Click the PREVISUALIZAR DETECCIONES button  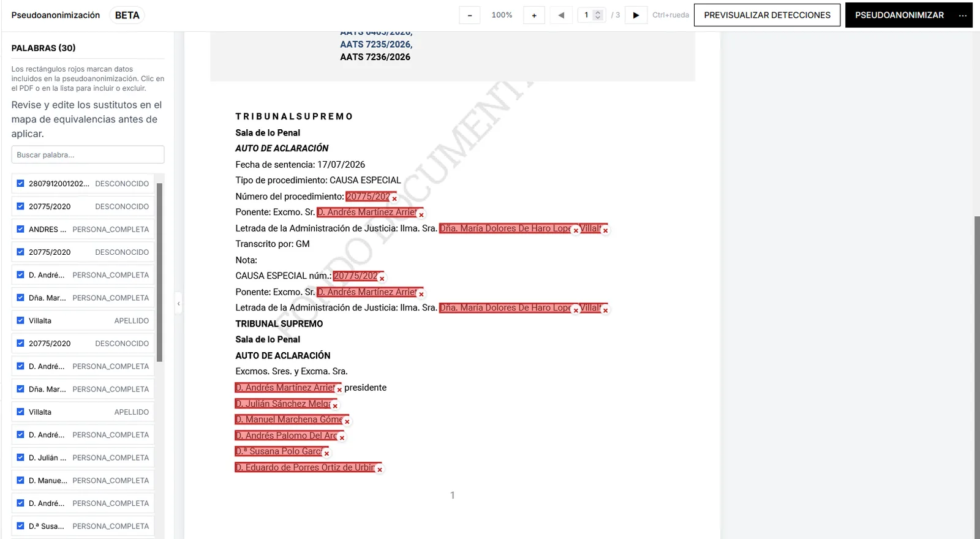tap(767, 15)
